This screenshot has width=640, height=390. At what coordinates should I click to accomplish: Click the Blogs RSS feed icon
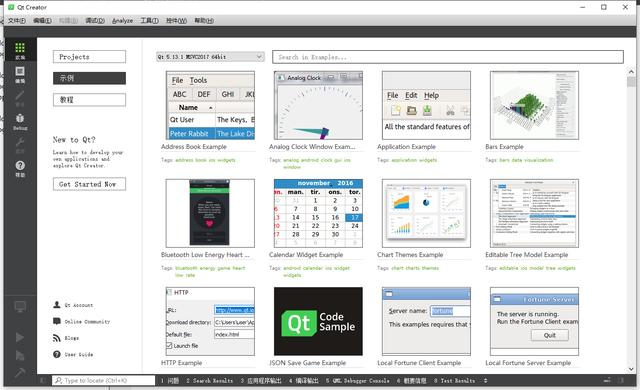[x=57, y=338]
